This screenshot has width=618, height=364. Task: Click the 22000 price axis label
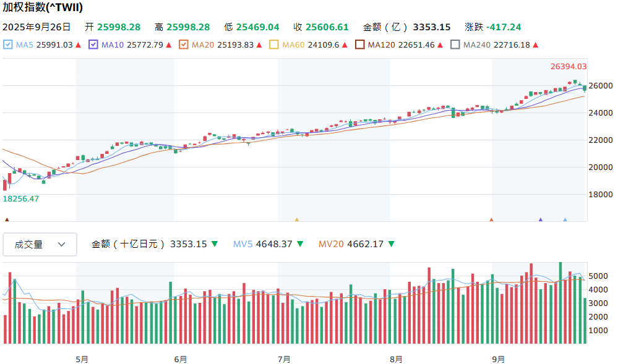tap(601, 140)
